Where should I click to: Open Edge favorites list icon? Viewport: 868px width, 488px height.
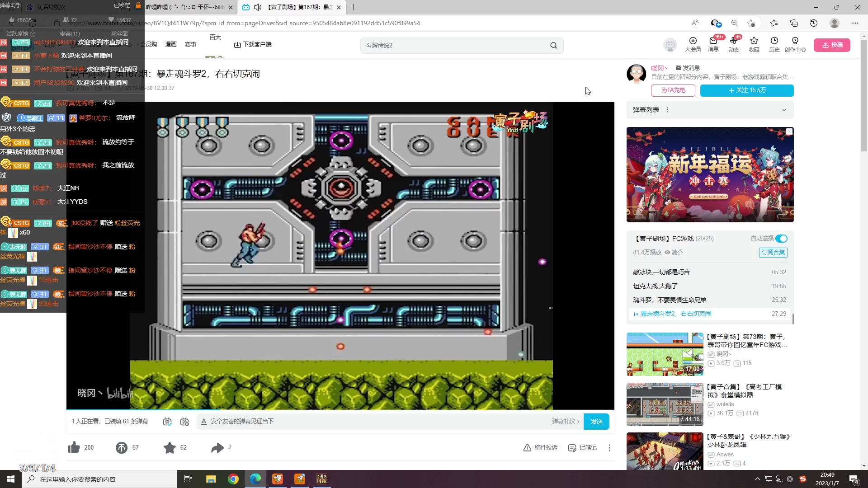pos(774,23)
